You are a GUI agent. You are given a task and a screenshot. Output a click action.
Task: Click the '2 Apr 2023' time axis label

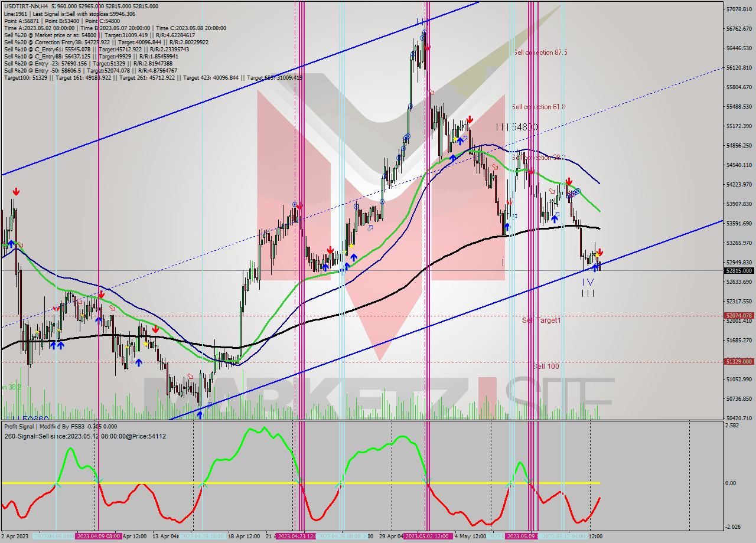click(14, 537)
